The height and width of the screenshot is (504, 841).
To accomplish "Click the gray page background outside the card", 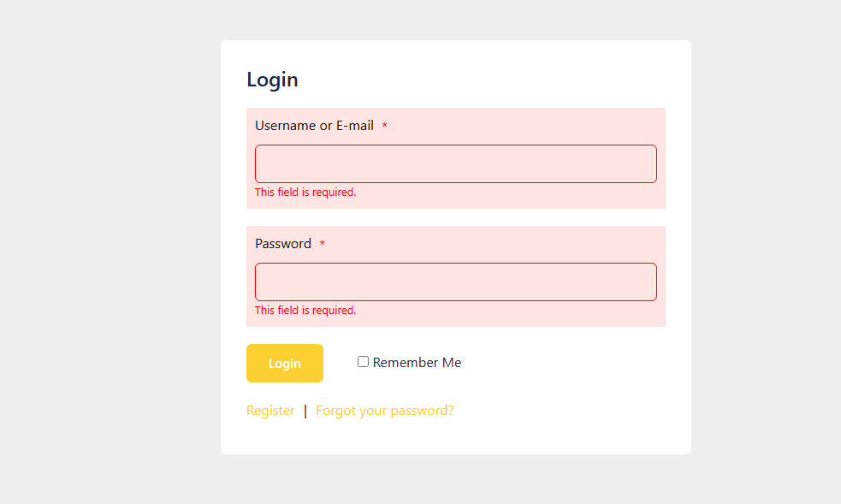I will coord(103,257).
